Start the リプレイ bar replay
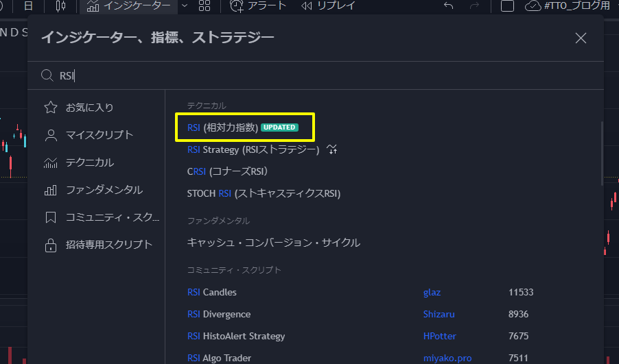 [328, 6]
